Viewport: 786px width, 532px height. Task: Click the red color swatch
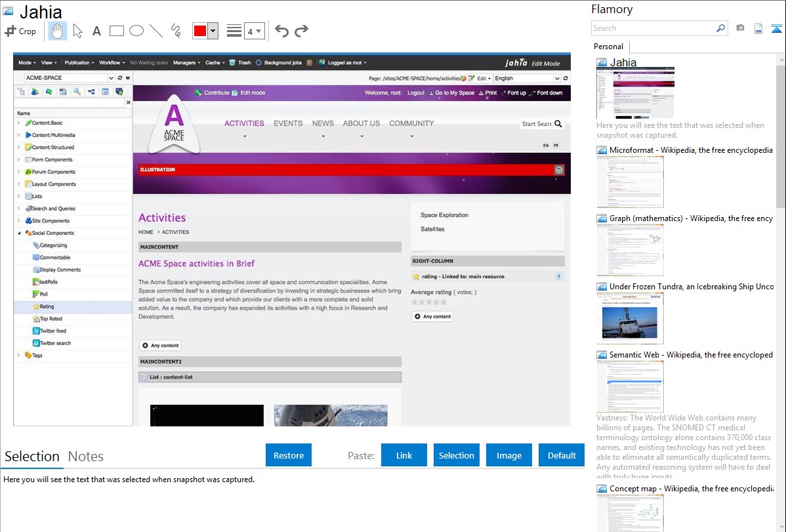[200, 31]
